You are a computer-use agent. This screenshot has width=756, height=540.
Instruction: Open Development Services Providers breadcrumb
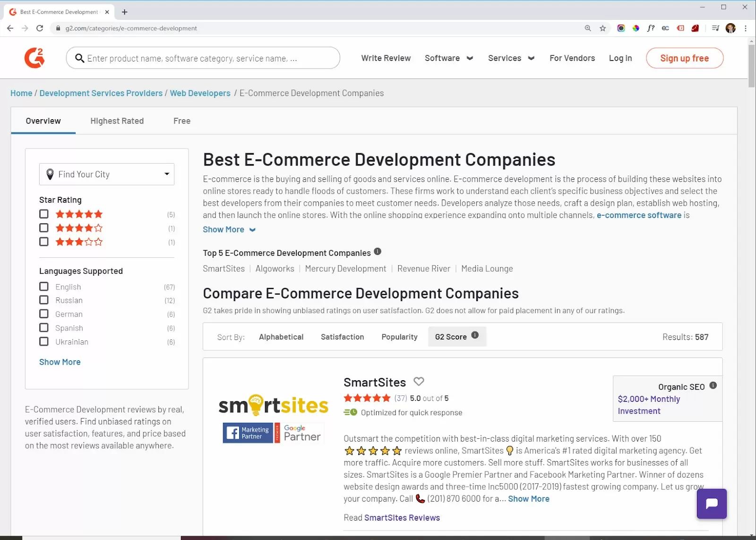tap(101, 93)
